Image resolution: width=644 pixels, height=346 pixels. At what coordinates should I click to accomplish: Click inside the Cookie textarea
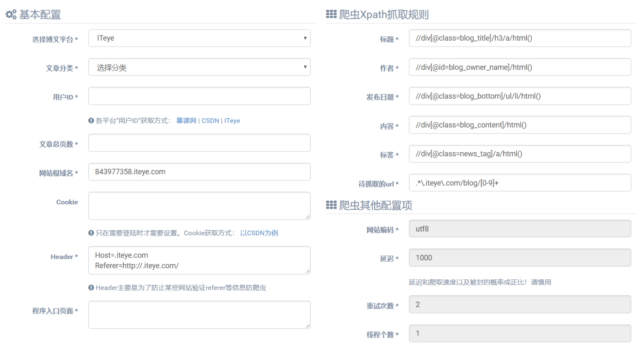(x=199, y=206)
